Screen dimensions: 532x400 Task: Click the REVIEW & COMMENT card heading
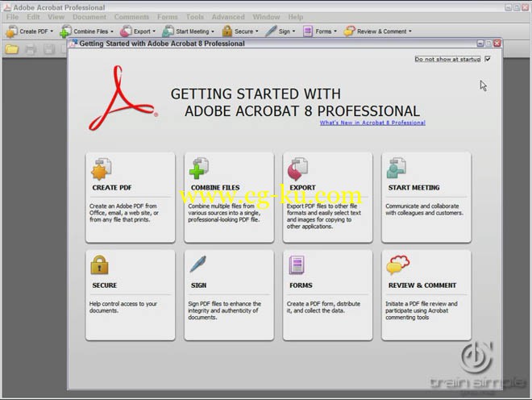(422, 285)
